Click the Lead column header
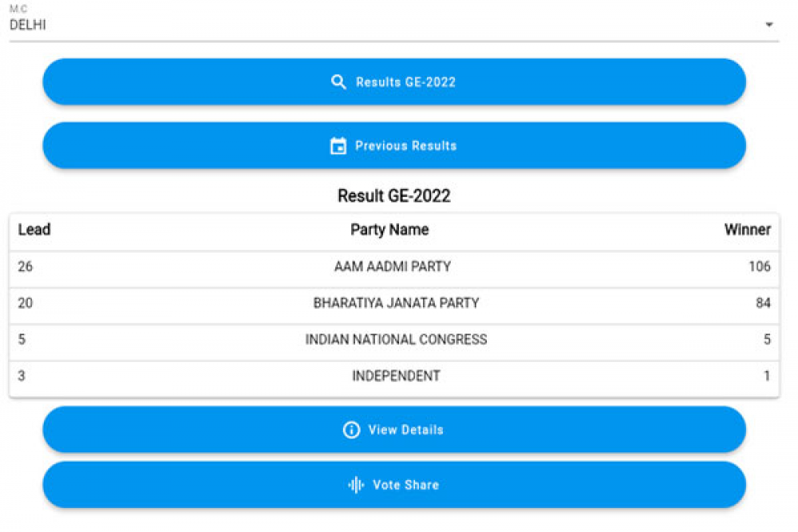 (x=34, y=230)
